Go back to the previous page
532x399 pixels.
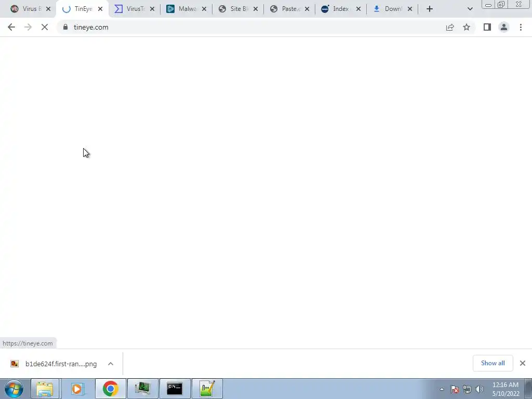click(11, 27)
